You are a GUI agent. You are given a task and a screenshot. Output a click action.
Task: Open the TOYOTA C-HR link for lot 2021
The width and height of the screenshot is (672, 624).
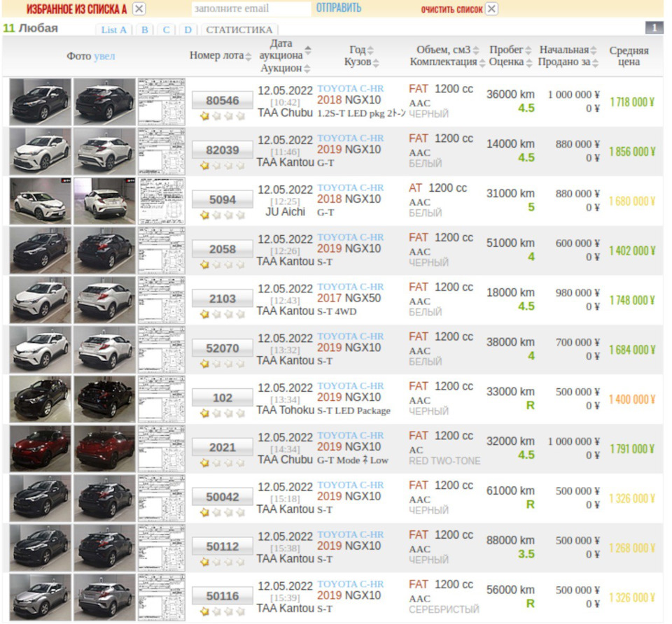pyautogui.click(x=351, y=436)
